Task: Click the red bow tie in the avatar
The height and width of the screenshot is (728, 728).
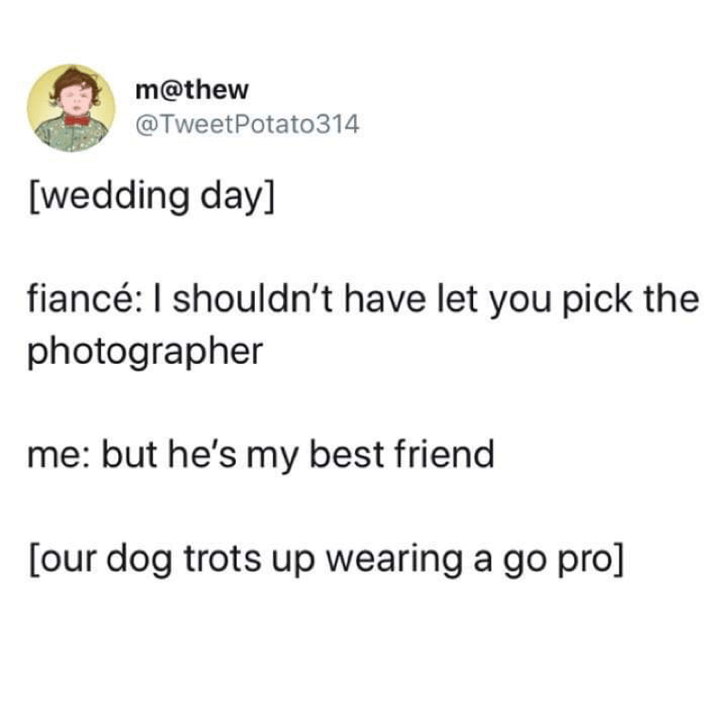Action: [x=76, y=121]
